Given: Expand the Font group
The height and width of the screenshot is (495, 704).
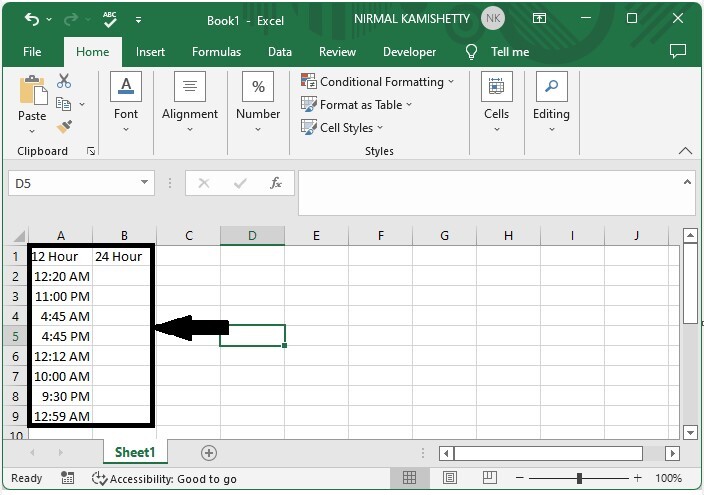Looking at the screenshot, I should tap(126, 102).
